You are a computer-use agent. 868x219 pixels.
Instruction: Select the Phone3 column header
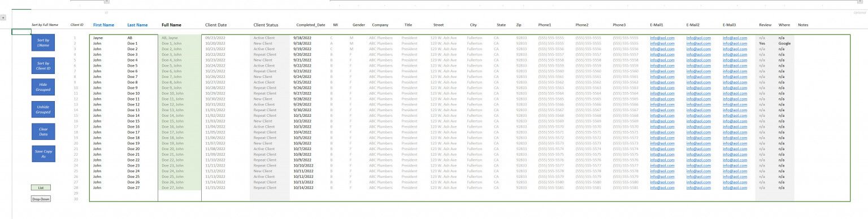point(619,25)
